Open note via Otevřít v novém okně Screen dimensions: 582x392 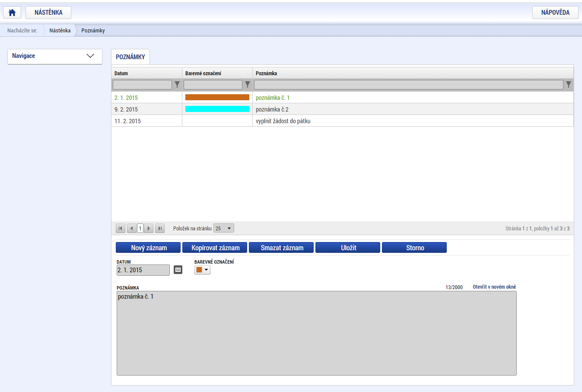point(494,287)
